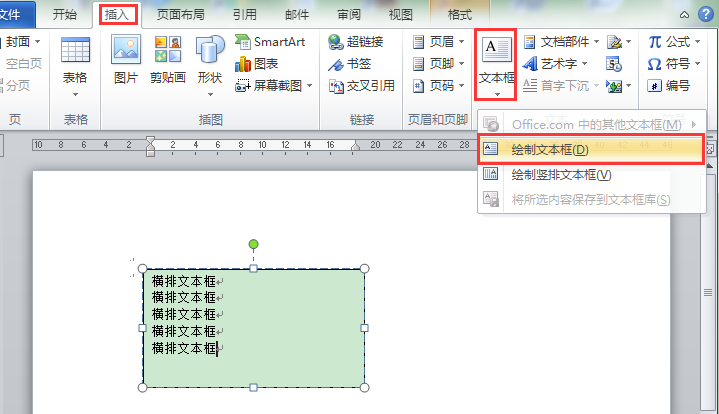Insert a 交叉引用 cross-reference
Screen dimensions: 719x414
pyautogui.click(x=362, y=85)
